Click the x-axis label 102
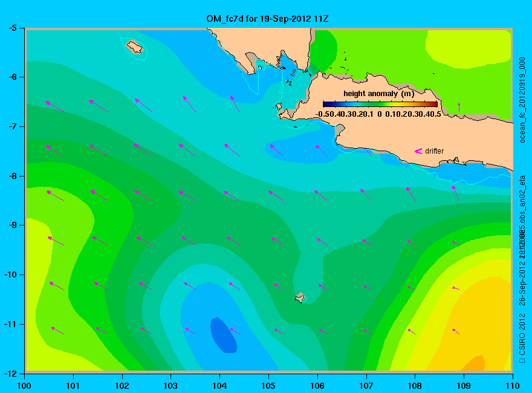532x393 pixels. (x=122, y=386)
